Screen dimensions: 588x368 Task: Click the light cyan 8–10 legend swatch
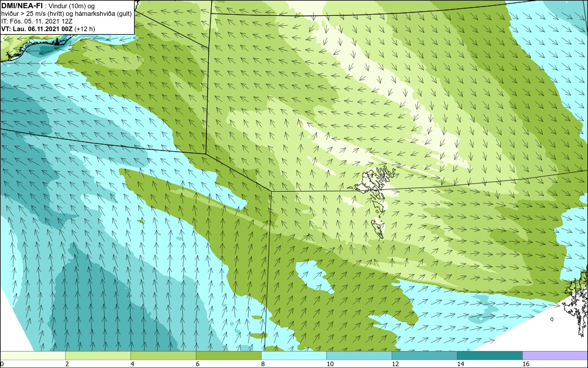pos(293,355)
